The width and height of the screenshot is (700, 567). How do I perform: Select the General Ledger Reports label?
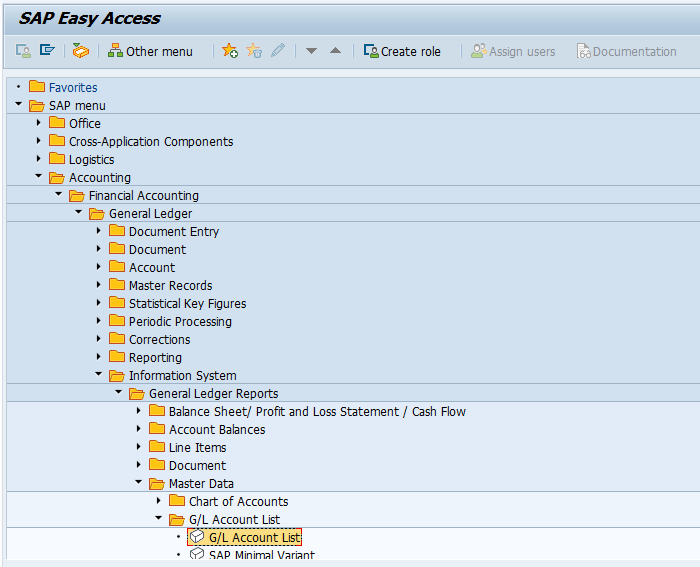pos(213,394)
